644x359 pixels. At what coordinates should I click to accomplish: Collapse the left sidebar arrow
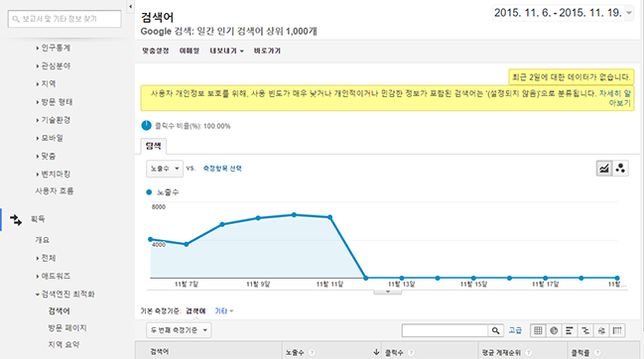[x=131, y=7]
